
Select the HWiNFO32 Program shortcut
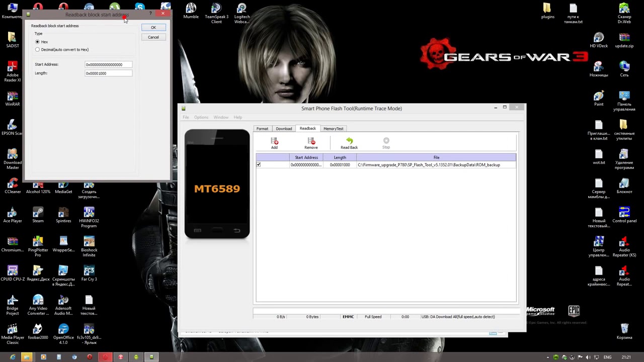pos(89,218)
